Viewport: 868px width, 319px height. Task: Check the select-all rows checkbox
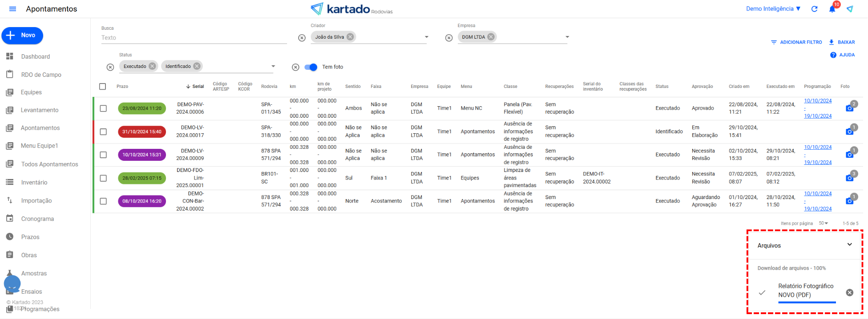[103, 87]
